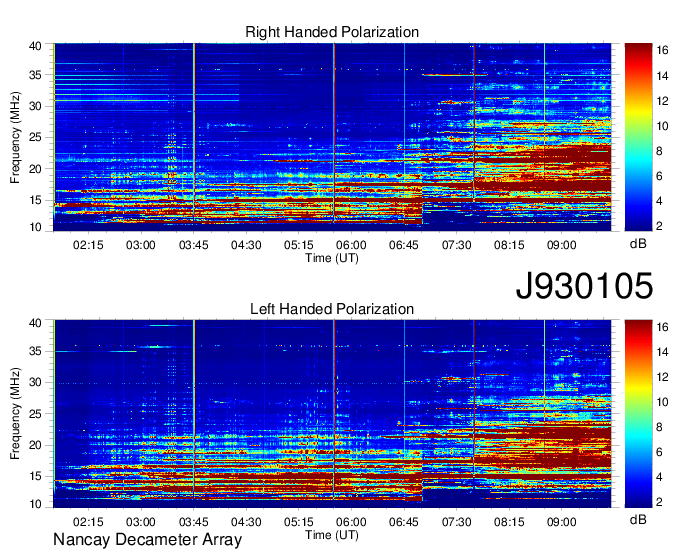
Task: Click the 16 value on Left Handed colorbar
Action: [x=662, y=327]
